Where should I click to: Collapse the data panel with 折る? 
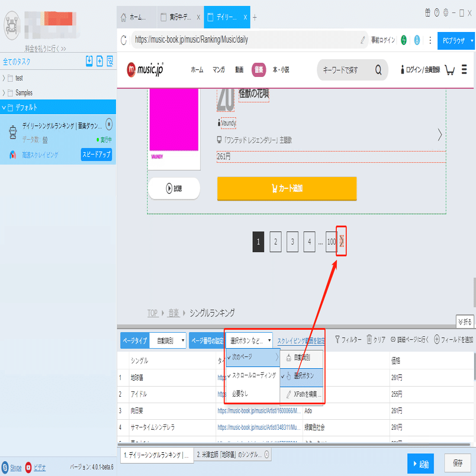(465, 322)
